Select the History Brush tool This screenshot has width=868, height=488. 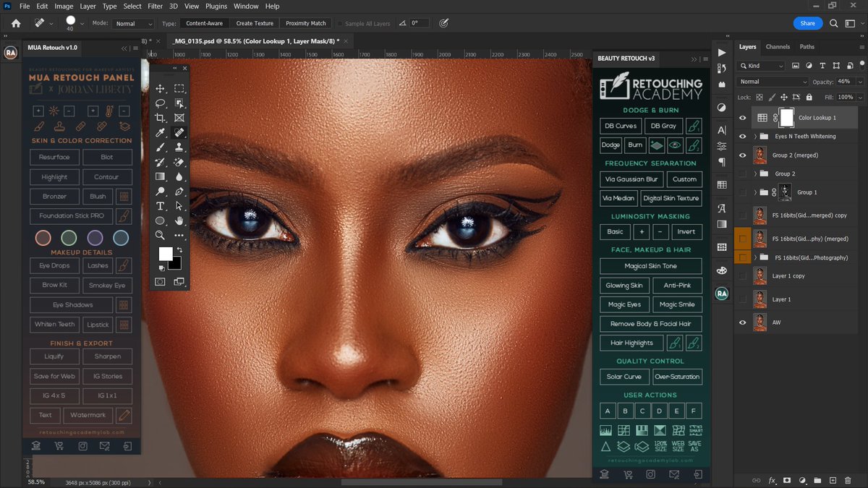click(161, 162)
